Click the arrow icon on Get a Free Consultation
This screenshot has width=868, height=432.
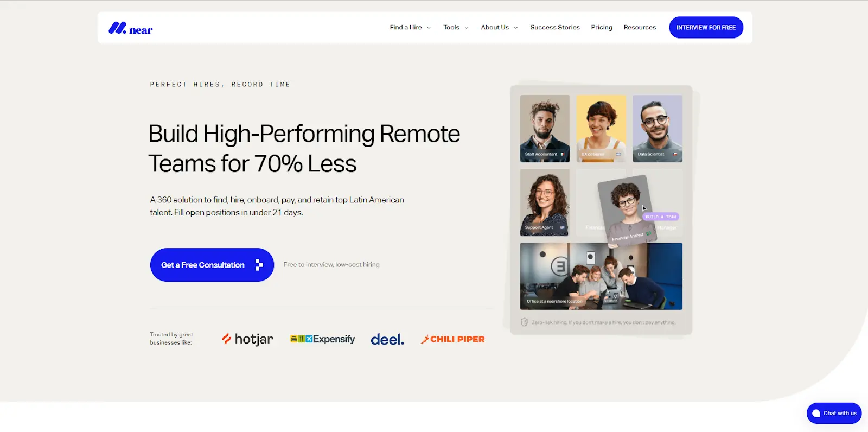point(259,265)
